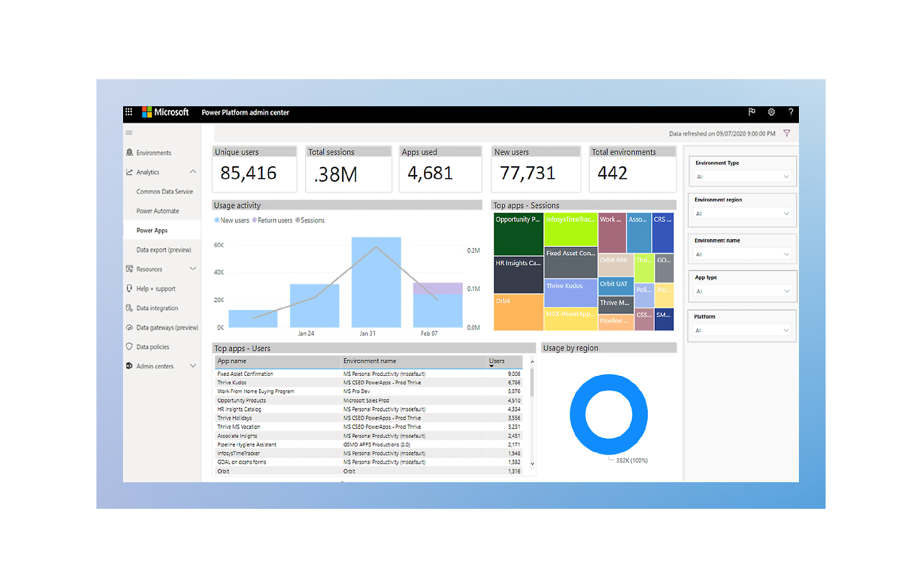
Task: Open the Environment region dropdown
Action: tap(742, 214)
